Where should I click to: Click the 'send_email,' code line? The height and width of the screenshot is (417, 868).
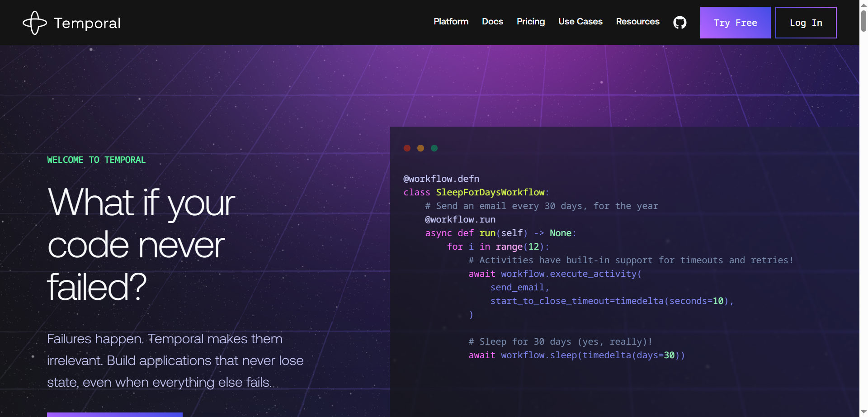520,287
